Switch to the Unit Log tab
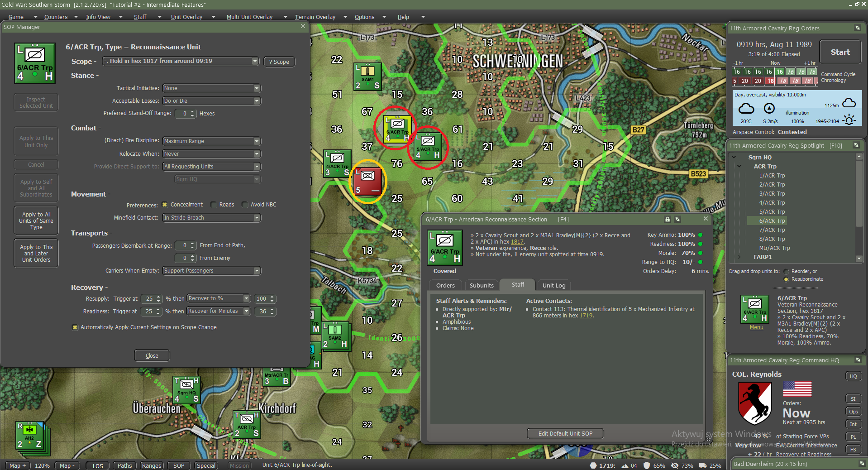Image resolution: width=868 pixels, height=470 pixels. point(554,285)
